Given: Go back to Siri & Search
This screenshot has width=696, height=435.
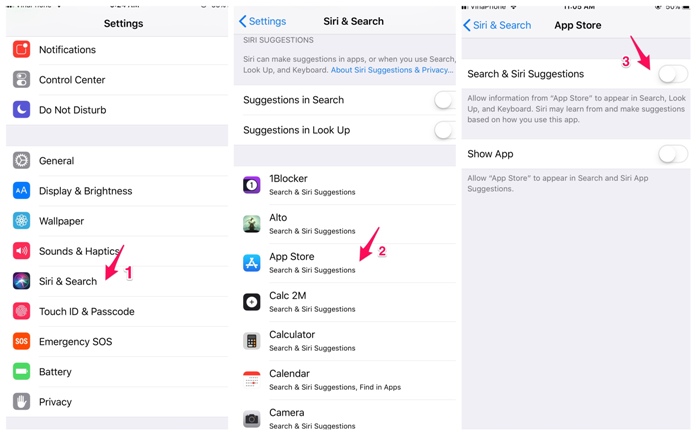Looking at the screenshot, I should (x=497, y=25).
